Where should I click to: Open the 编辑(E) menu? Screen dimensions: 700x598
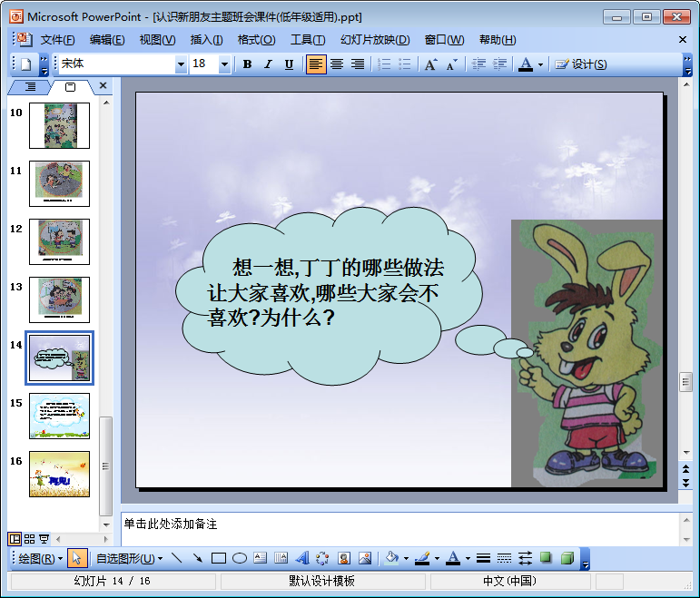click(107, 40)
